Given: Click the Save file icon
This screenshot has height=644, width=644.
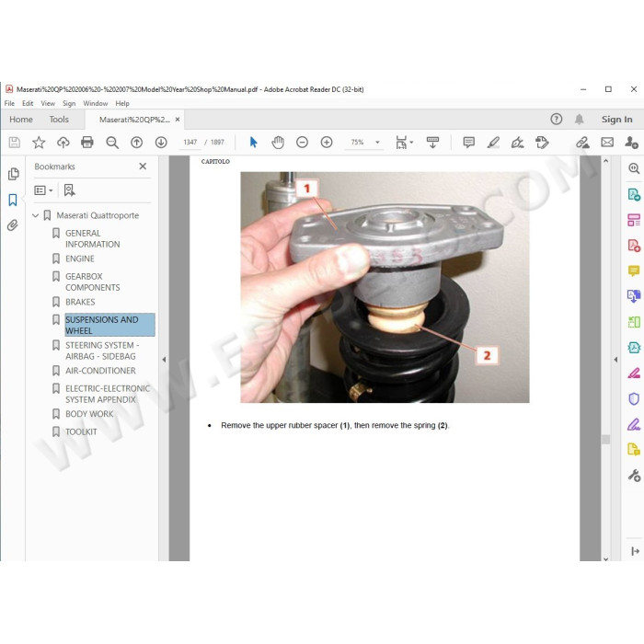Looking at the screenshot, I should (15, 142).
